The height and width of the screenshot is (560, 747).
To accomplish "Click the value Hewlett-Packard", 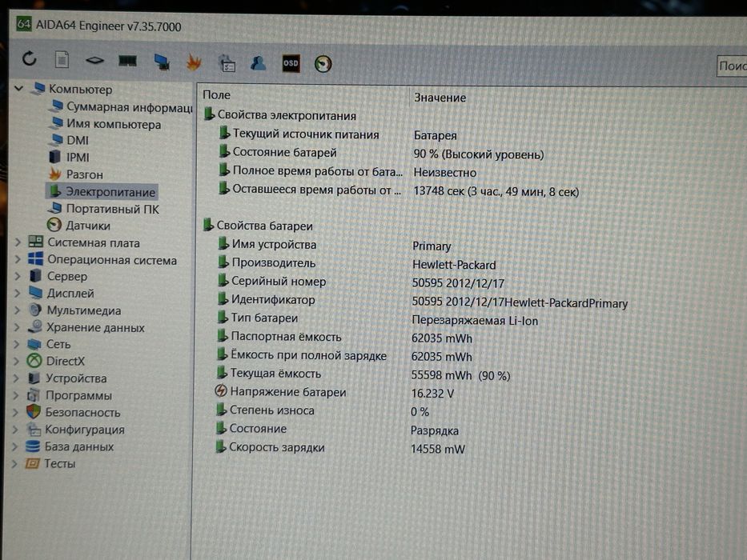I will pyautogui.click(x=454, y=265).
